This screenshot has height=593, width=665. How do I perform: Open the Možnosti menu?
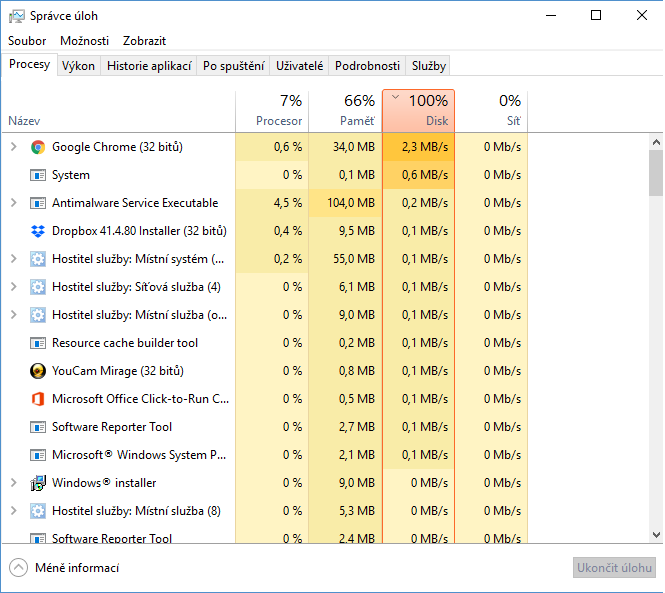tap(84, 41)
